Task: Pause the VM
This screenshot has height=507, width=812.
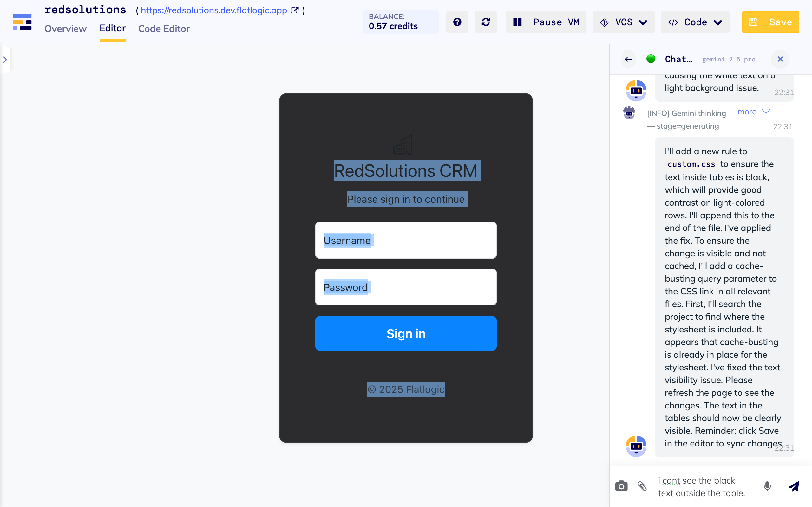Action: click(x=546, y=22)
